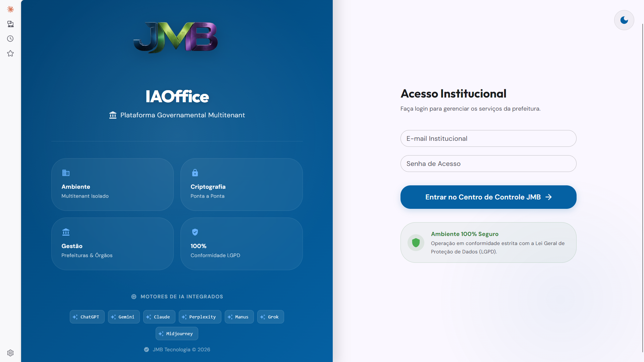This screenshot has height=362, width=644.
Task: Select the Midjourney engine chip
Action: point(177,333)
